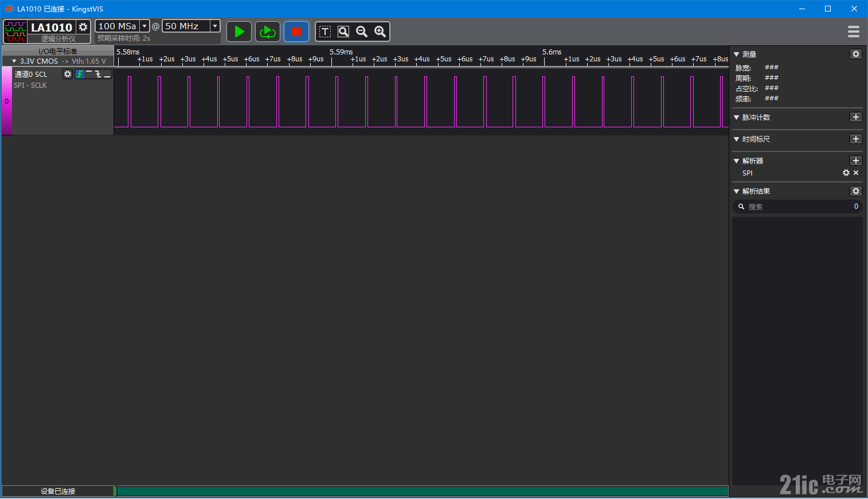
Task: Click the I/O电平标准 header label
Action: point(58,51)
